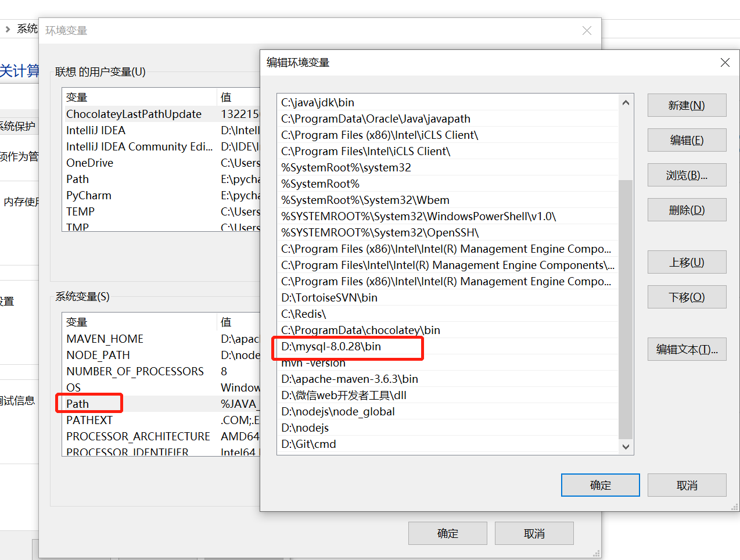The height and width of the screenshot is (560, 740).
Task: Select Path in system variables list
Action: tap(161, 404)
